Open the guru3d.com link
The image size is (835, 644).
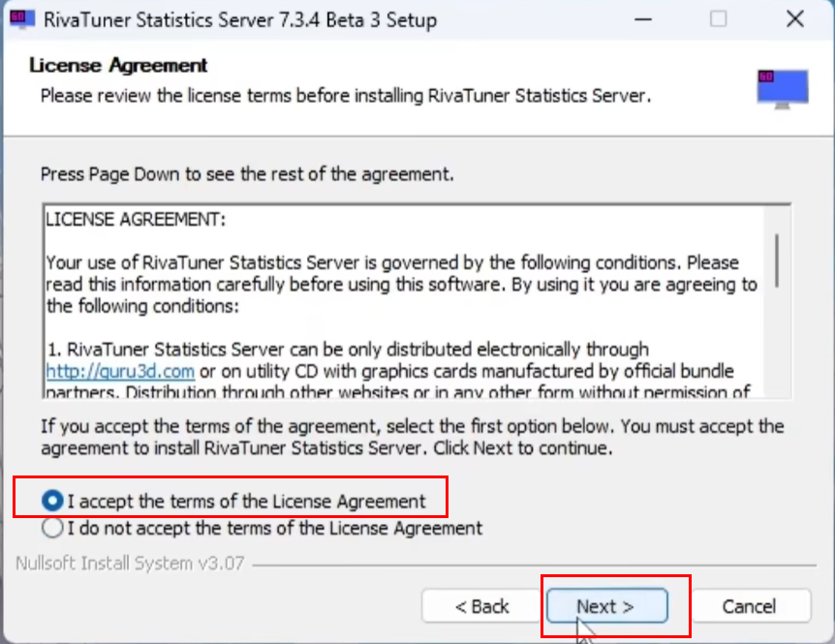(120, 371)
